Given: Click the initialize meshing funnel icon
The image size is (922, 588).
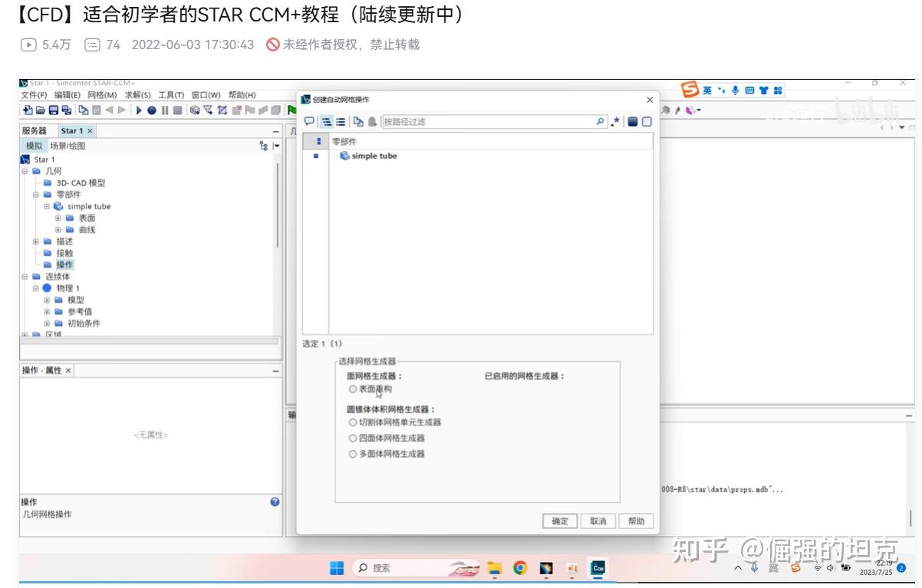Looking at the screenshot, I should (x=208, y=110).
